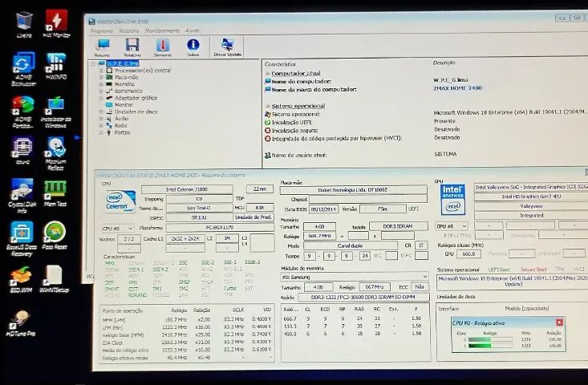The width and height of the screenshot is (588, 385).
Task: Click the Driver Update toolbar icon
Action: pyautogui.click(x=228, y=47)
